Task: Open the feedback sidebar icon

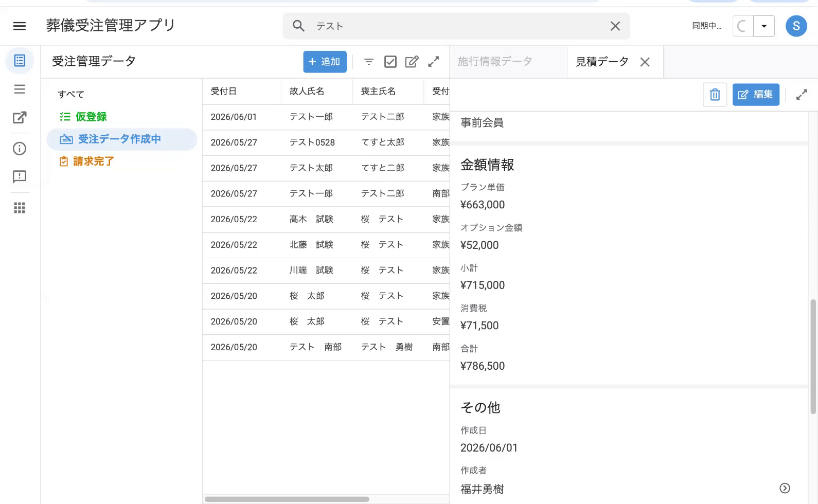Action: tap(20, 177)
